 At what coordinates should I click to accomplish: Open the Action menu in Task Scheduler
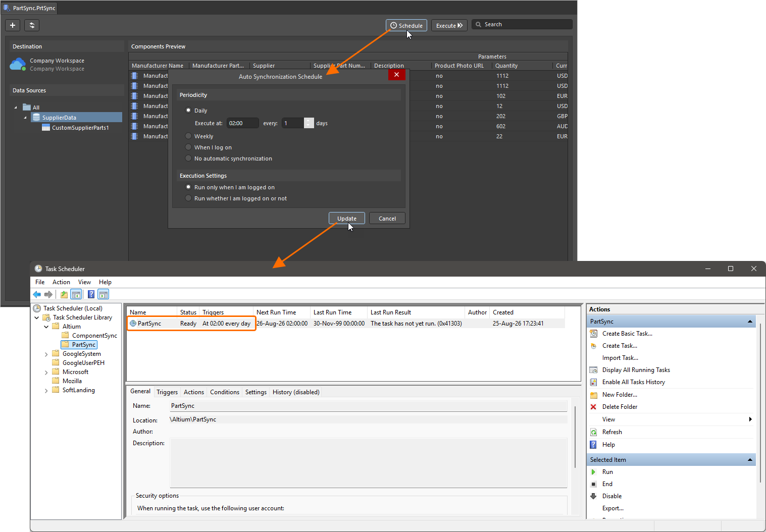(61, 282)
